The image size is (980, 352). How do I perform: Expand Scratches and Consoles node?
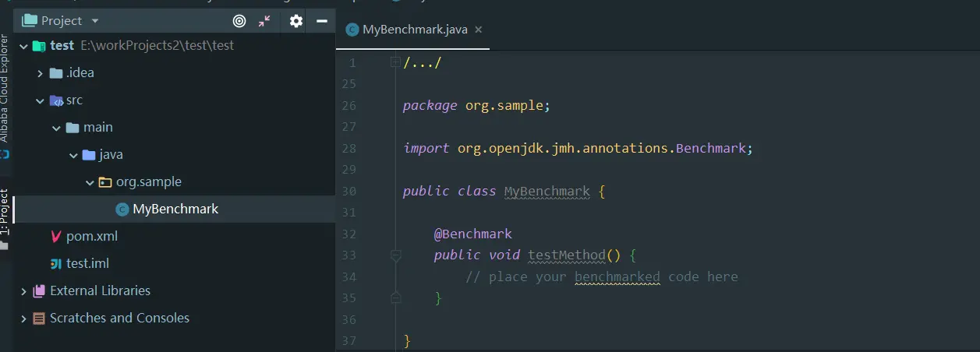(23, 319)
